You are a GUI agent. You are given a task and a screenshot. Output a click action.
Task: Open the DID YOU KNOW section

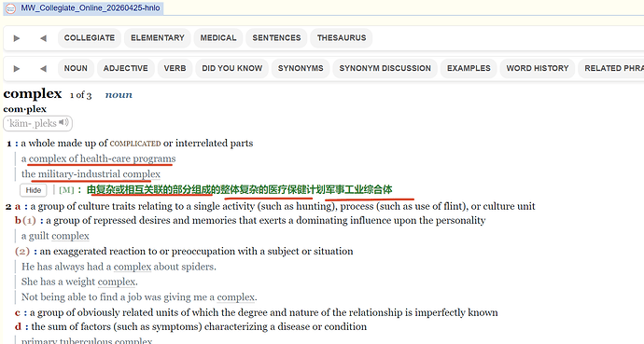click(232, 68)
